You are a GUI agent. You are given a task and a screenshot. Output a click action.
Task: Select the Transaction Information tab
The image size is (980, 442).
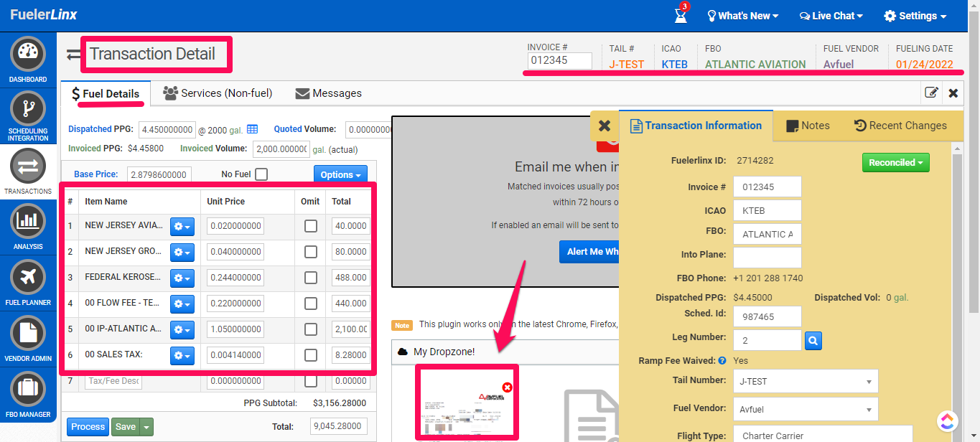[696, 126]
